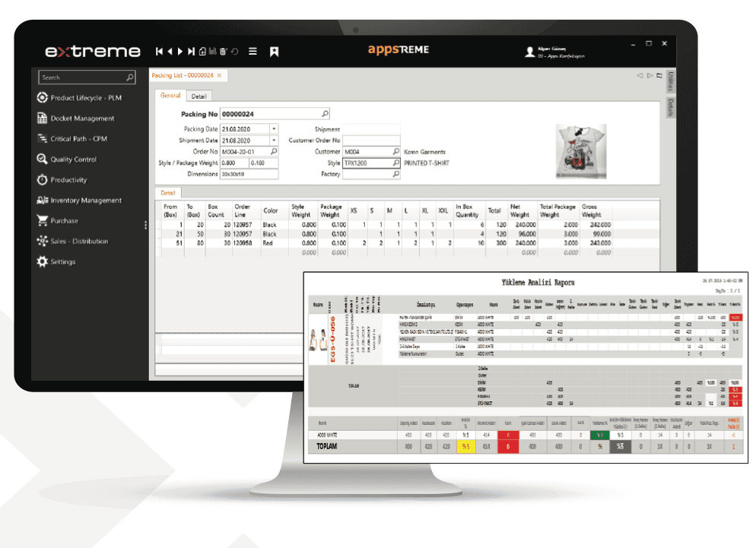756x548 pixels.
Task: Go to the previous record arrow
Action: pyautogui.click(x=170, y=52)
